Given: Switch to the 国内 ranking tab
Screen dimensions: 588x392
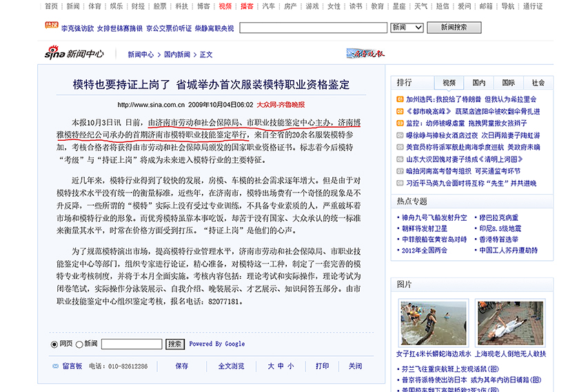Looking at the screenshot, I should 479,83.
